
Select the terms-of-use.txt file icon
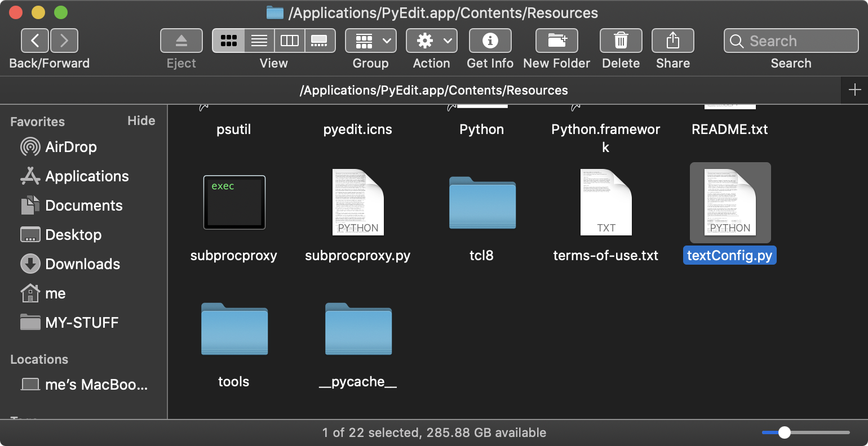[606, 202]
